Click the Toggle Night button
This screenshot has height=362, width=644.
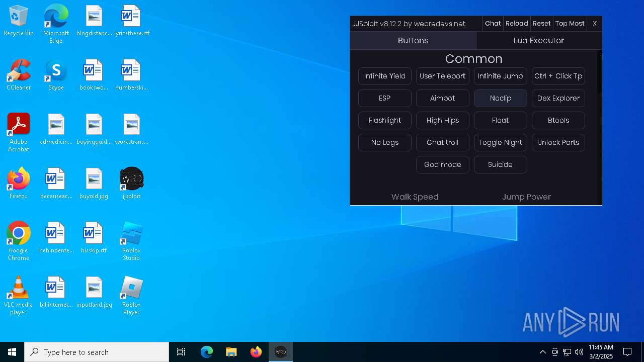[x=501, y=142]
